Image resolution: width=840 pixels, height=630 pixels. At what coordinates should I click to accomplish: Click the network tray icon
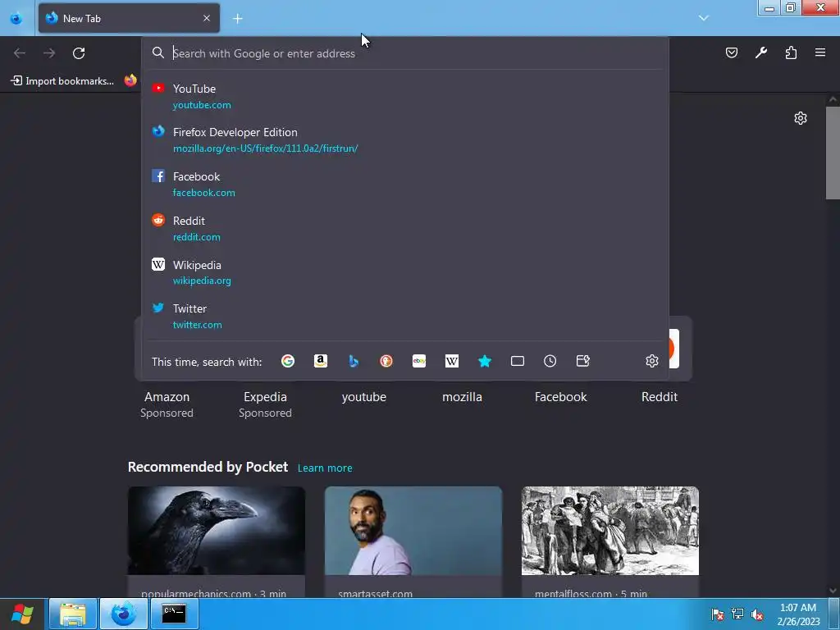coord(737,614)
